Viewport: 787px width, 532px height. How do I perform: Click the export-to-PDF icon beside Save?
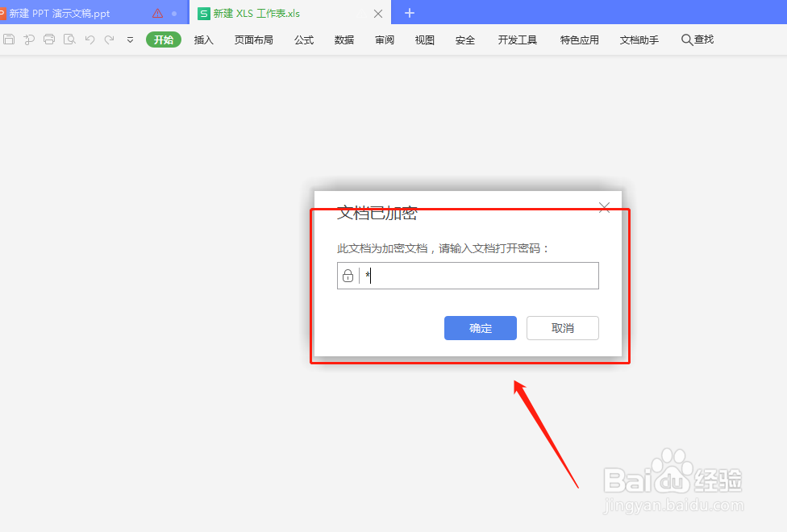coord(29,39)
